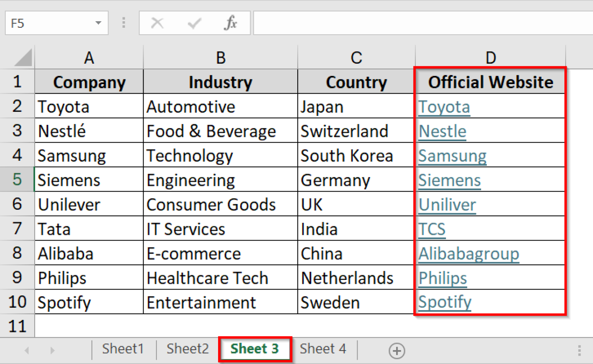Switch to the Sheet 4 tab
This screenshot has height=364, width=593.
click(x=323, y=349)
